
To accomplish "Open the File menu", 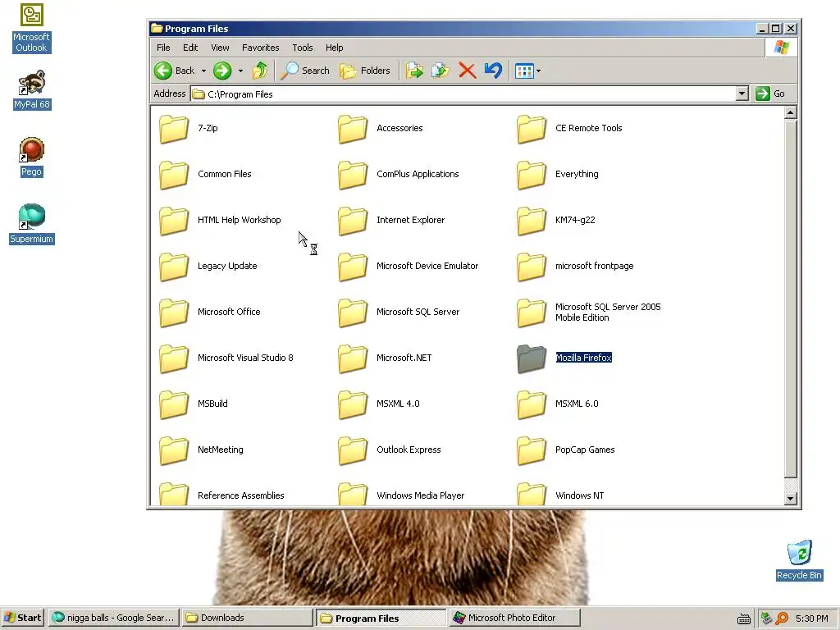I will click(x=163, y=48).
